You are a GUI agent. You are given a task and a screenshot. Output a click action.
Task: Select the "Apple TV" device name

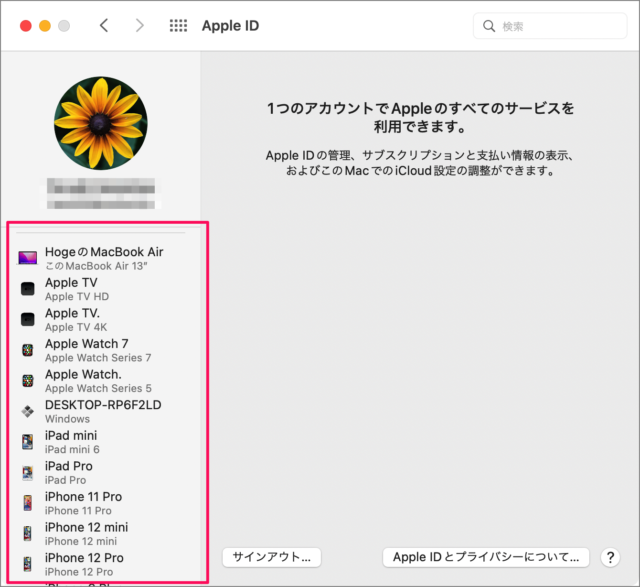pos(71,282)
